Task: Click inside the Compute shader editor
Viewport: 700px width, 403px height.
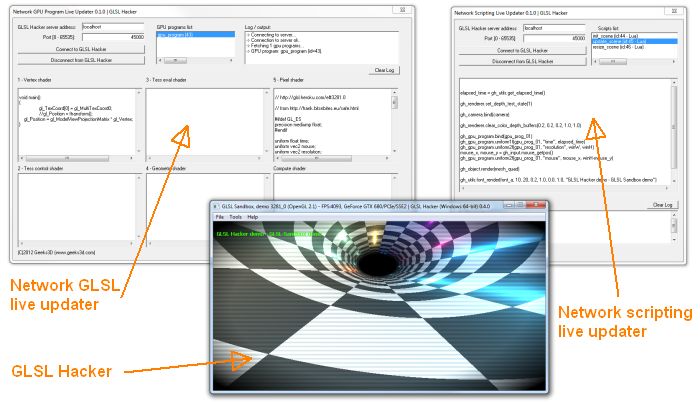Action: pos(332,187)
